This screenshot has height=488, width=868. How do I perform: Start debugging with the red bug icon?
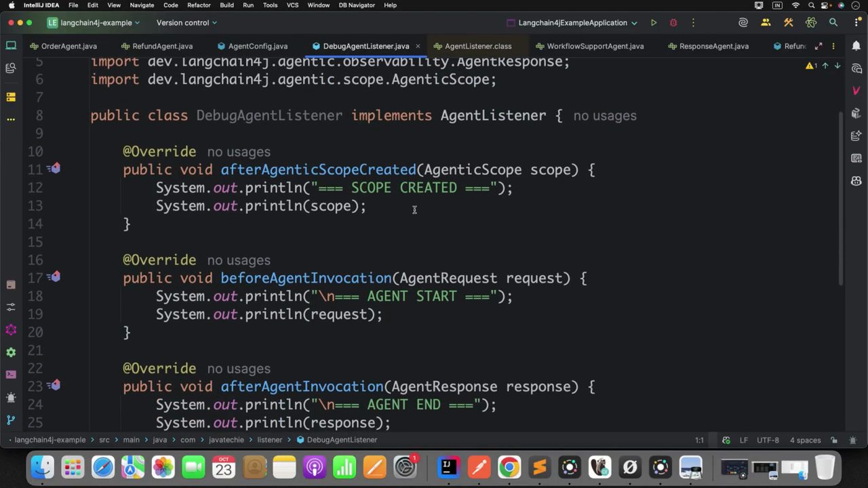click(x=673, y=22)
